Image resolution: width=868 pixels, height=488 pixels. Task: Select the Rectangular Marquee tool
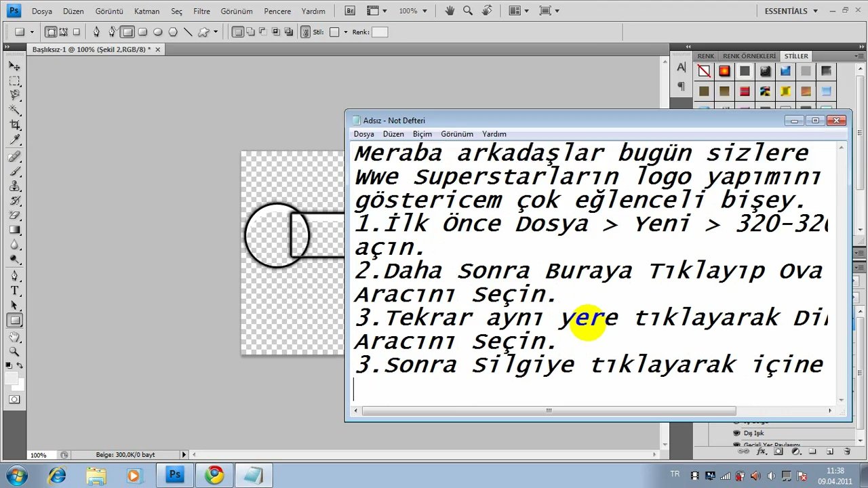pyautogui.click(x=14, y=81)
